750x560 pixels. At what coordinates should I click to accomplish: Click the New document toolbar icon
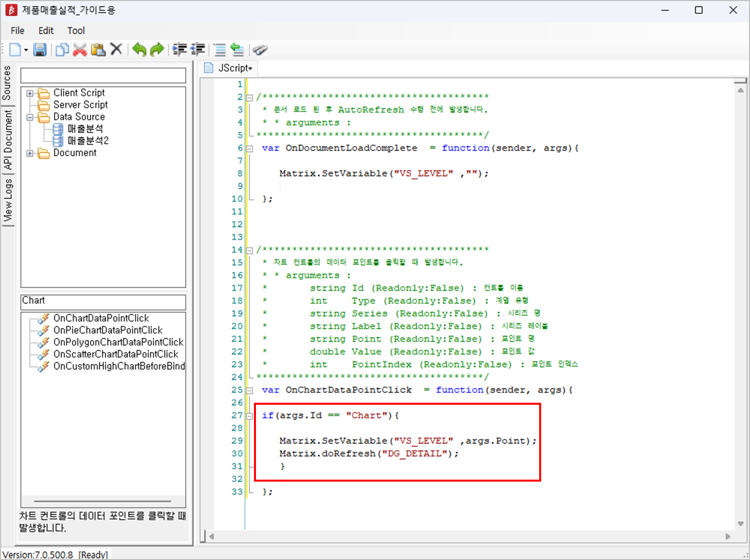pyautogui.click(x=15, y=50)
